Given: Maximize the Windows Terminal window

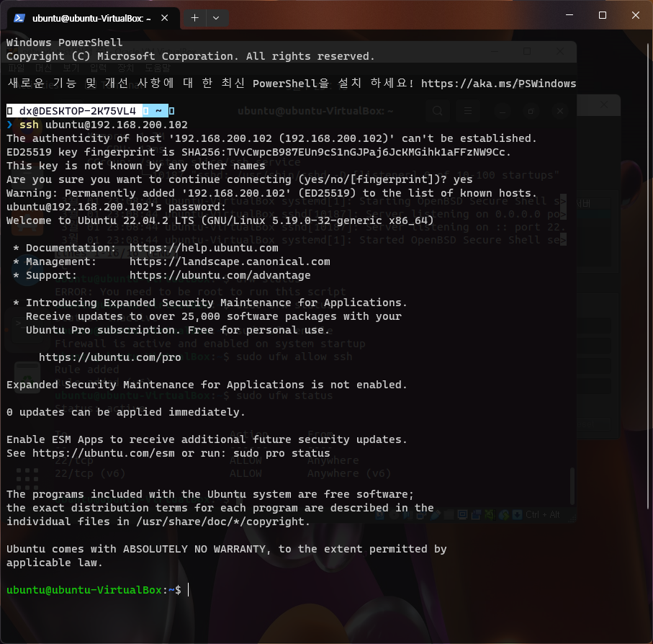Looking at the screenshot, I should click(x=602, y=15).
